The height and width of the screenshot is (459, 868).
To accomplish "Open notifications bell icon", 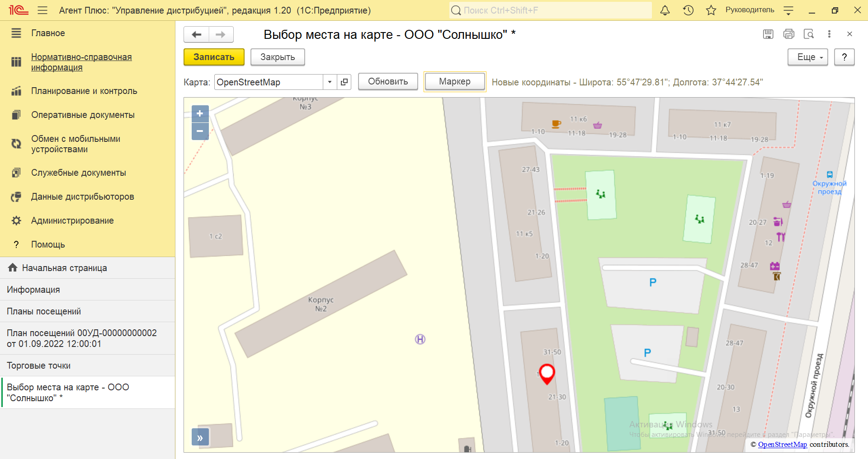I will 665,10.
